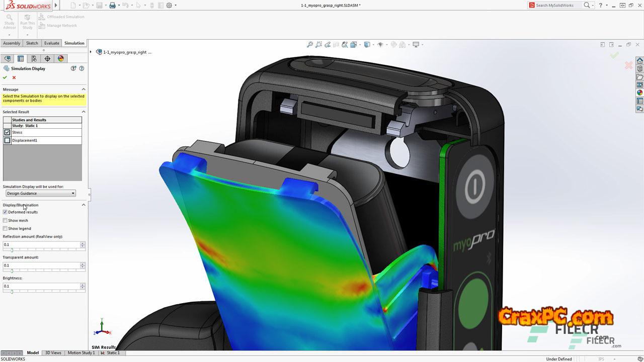Switch to the Evaluate tab

(51, 43)
